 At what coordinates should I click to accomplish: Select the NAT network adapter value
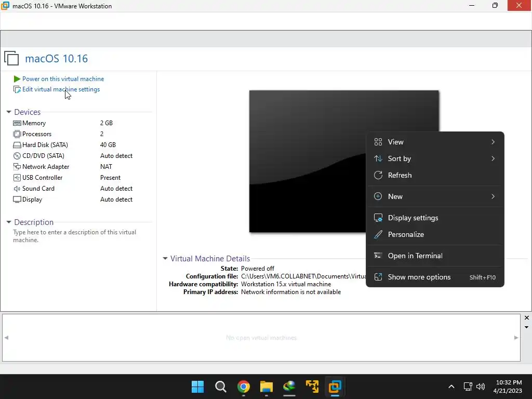106,167
